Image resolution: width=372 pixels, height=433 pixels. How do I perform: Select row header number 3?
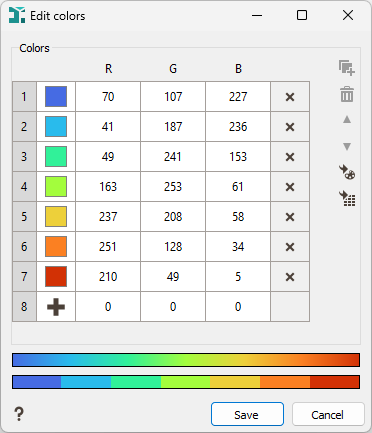point(24,157)
